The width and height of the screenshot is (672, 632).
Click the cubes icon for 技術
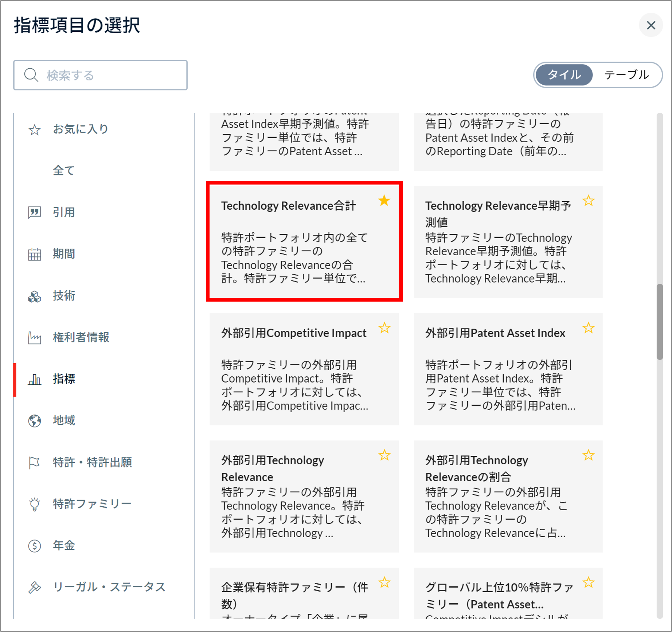click(x=35, y=296)
